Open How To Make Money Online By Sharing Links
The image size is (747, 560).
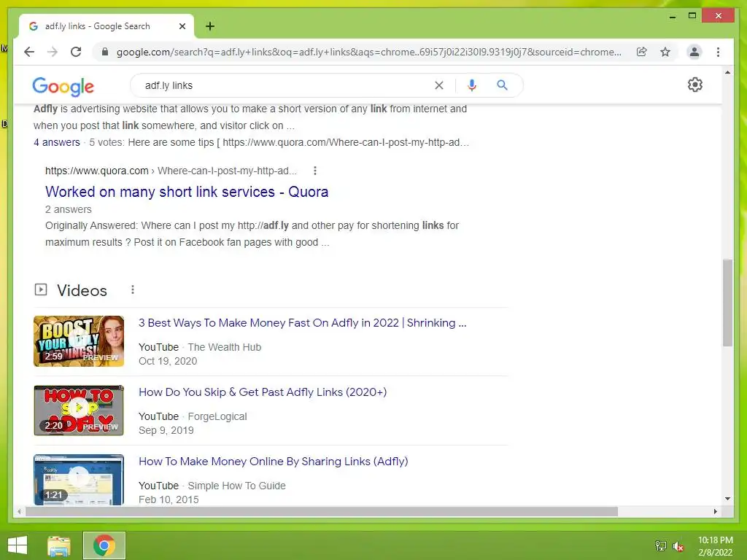coord(274,462)
